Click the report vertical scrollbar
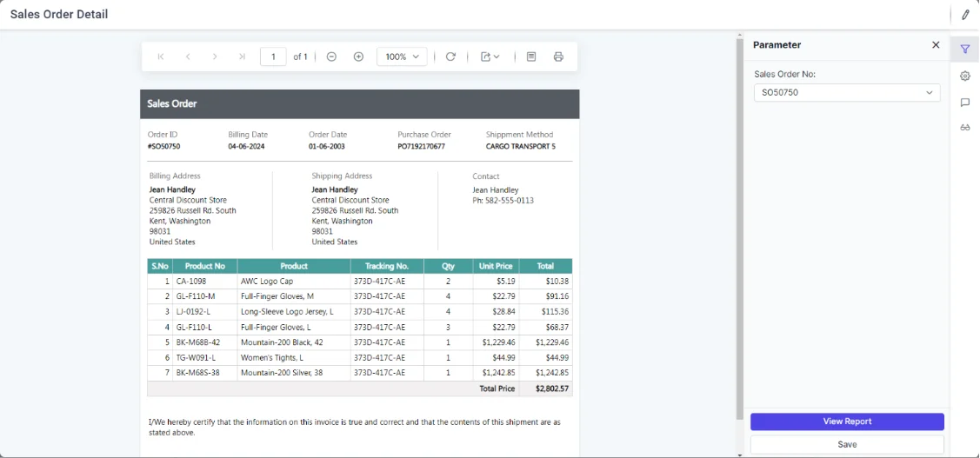The width and height of the screenshot is (980, 458). click(x=740, y=229)
